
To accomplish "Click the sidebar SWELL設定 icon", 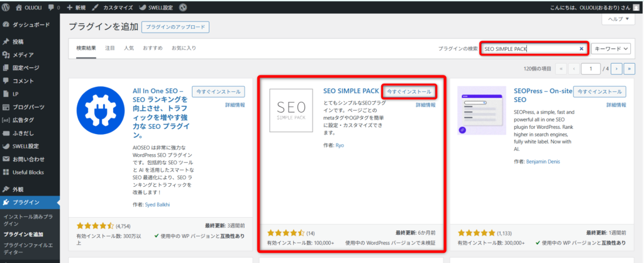I will tap(6, 147).
